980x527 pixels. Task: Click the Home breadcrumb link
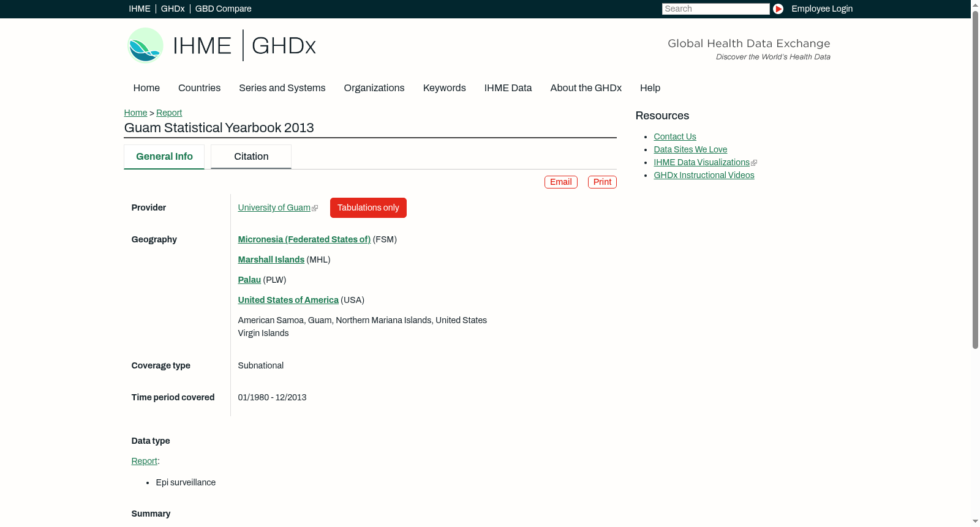(x=135, y=113)
